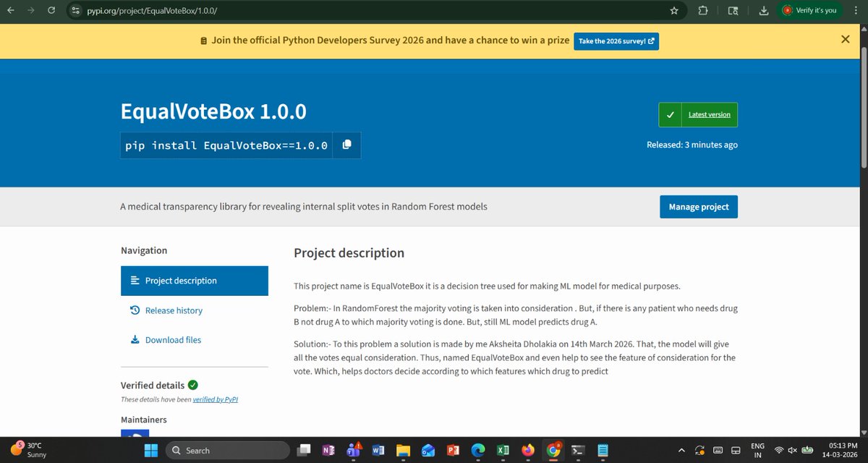Click the taskbar Search box
Screen dimensions: 868x463
click(x=228, y=451)
